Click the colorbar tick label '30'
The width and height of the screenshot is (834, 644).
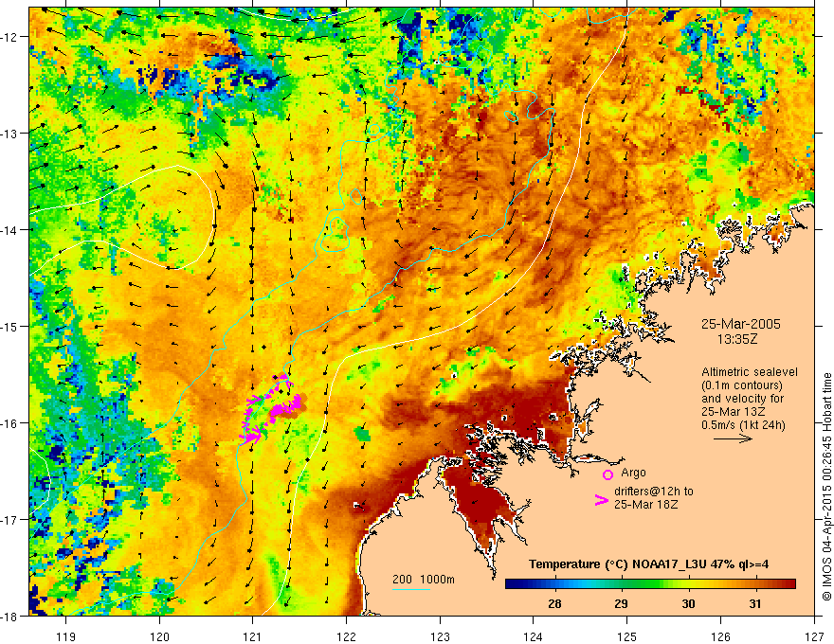pos(688,603)
